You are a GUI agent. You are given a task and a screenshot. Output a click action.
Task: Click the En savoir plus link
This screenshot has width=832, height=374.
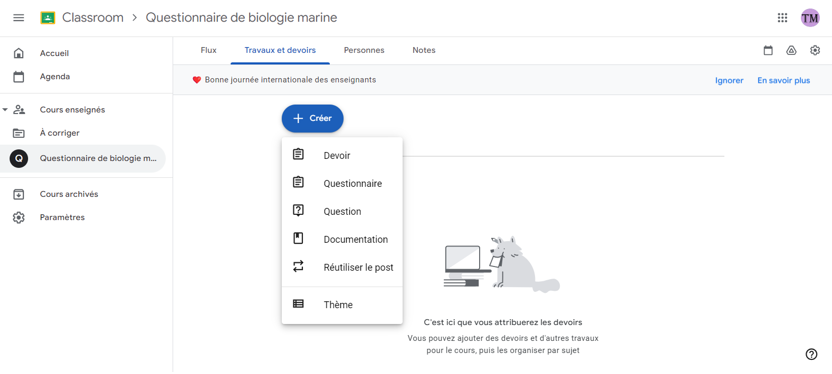click(784, 81)
